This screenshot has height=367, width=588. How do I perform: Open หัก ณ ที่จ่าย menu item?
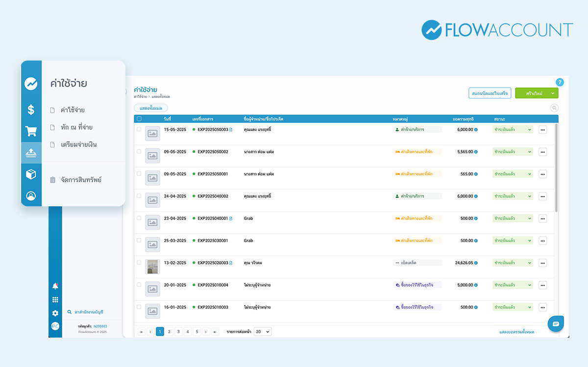coord(76,127)
